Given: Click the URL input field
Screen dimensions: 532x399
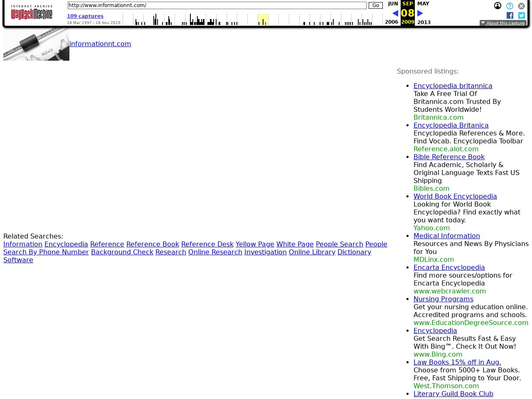Looking at the screenshot, I should click(x=217, y=5).
